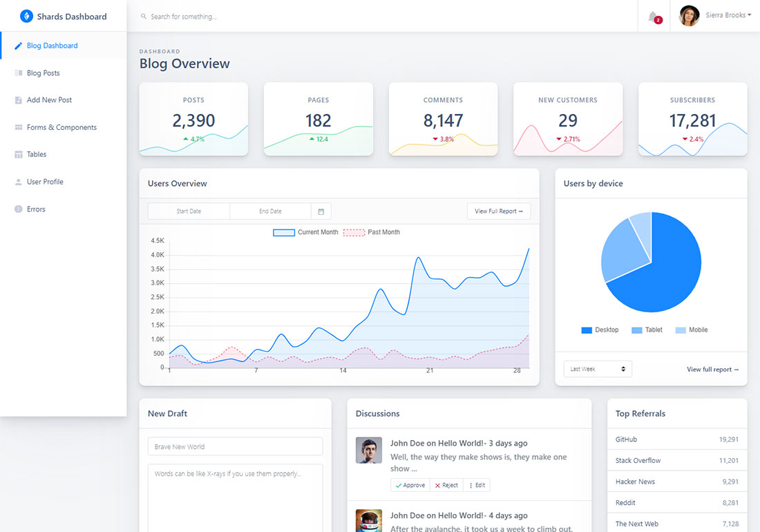
Task: Approve first John Doe comment
Action: [410, 486]
